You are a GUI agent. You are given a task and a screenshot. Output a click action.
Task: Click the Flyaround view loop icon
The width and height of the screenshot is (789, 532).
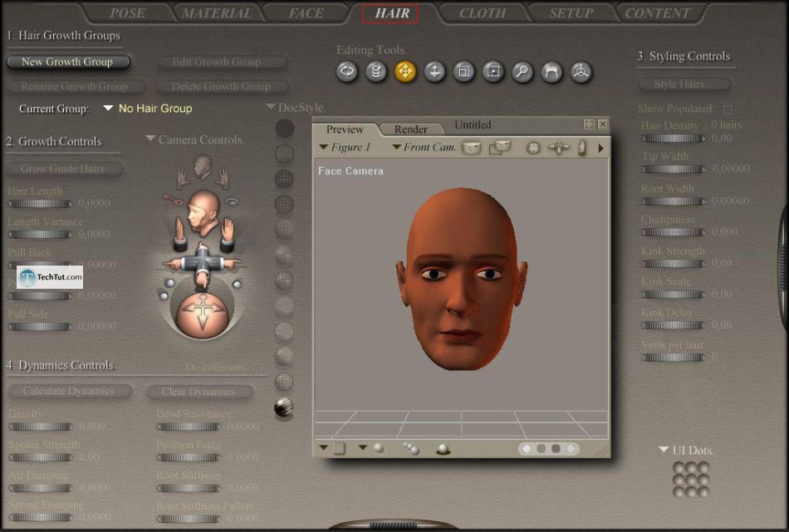pyautogui.click(x=232, y=201)
